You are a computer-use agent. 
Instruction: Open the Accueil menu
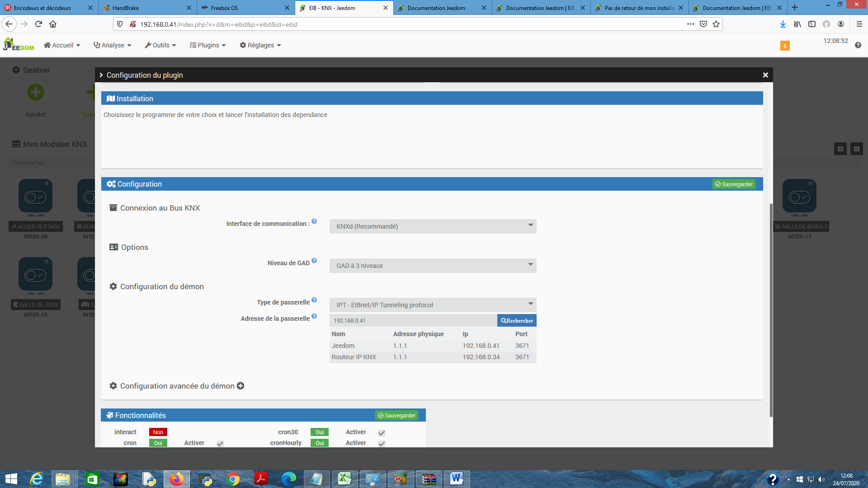[62, 45]
